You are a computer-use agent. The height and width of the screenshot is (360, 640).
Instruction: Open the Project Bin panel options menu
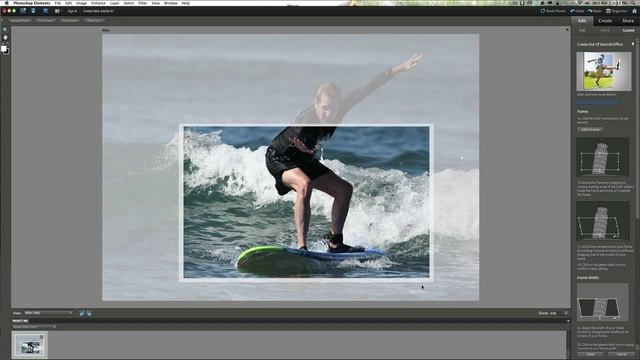[x=568, y=321]
